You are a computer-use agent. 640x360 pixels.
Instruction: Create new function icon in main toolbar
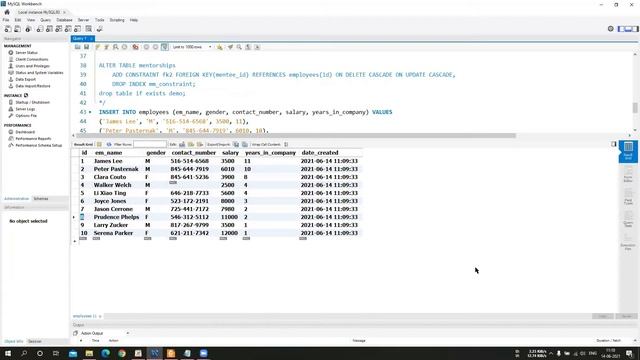tap(77, 29)
